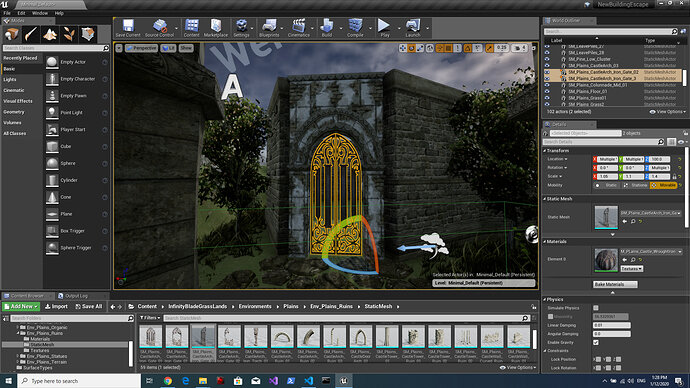Click the Bake Materials button
This screenshot has width=690, height=388.
point(615,284)
